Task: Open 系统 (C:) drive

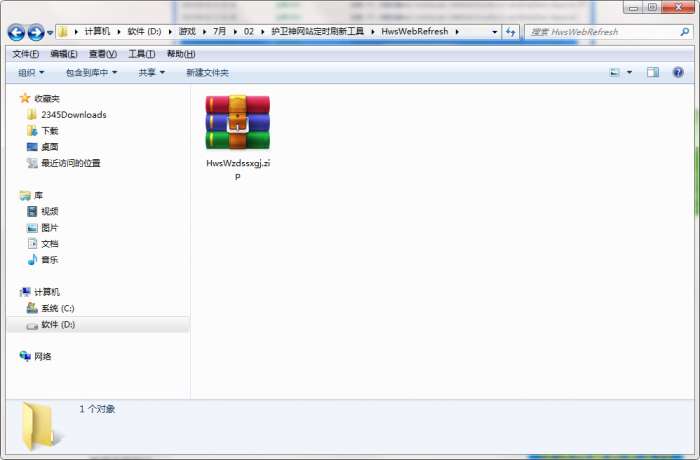Action: pos(58,308)
